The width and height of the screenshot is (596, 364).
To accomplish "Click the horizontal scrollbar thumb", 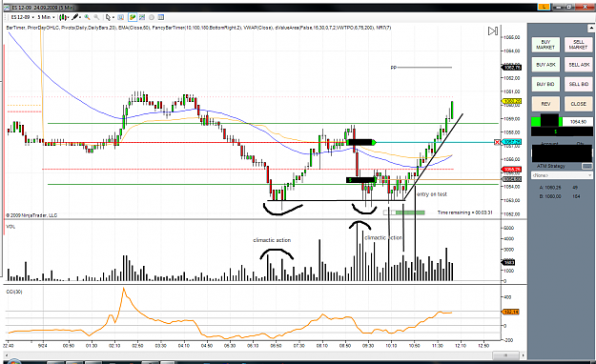I will tap(505, 355).
